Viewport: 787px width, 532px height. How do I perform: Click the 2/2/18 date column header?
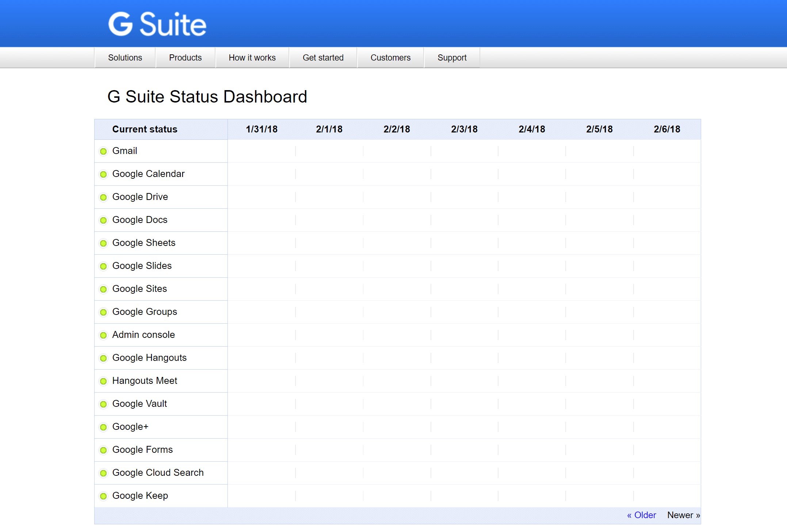pyautogui.click(x=397, y=129)
